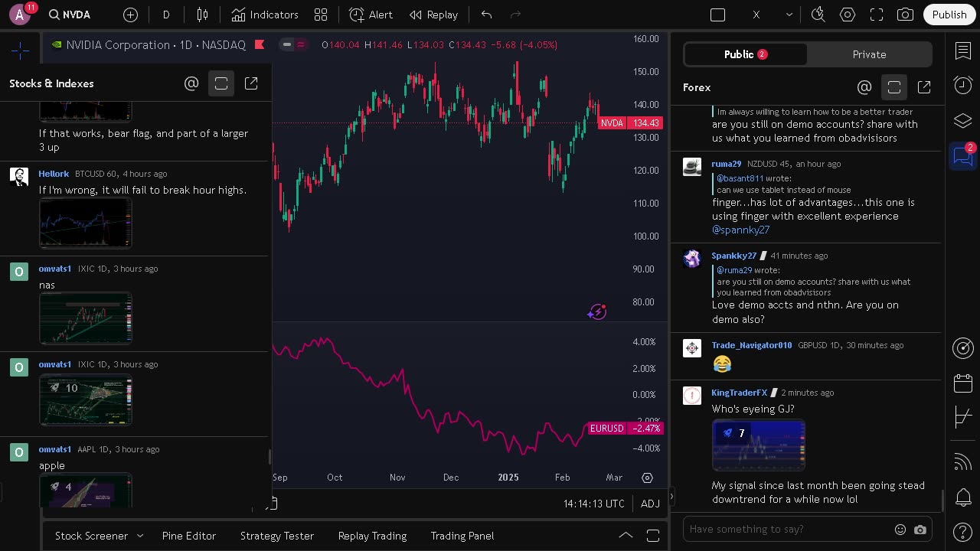Take a chart snapshot with camera icon

(x=905, y=15)
